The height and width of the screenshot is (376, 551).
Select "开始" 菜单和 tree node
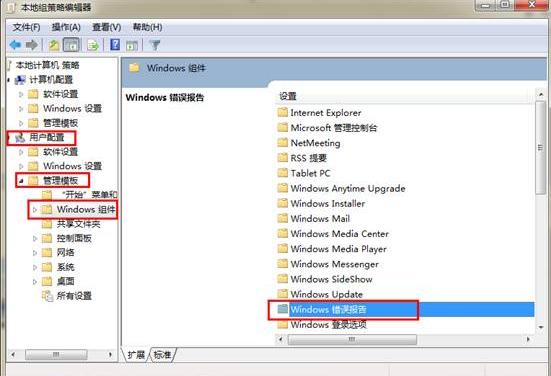(x=89, y=195)
